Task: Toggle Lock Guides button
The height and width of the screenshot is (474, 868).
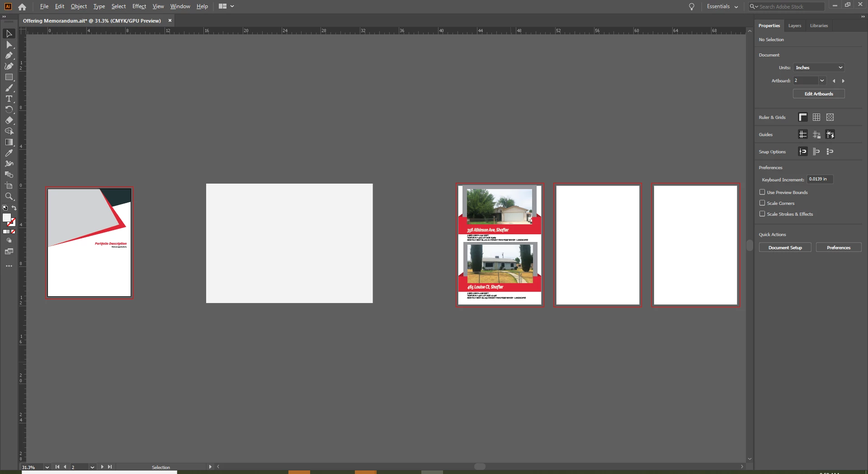Action: pyautogui.click(x=816, y=135)
